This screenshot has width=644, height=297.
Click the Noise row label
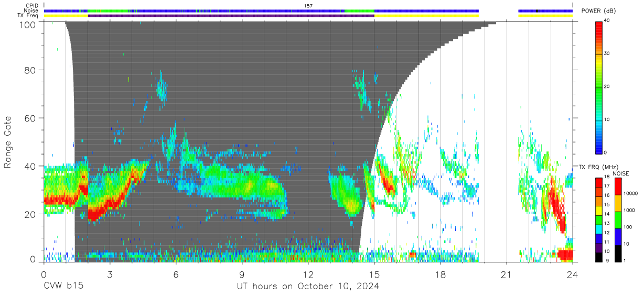tap(31, 10)
